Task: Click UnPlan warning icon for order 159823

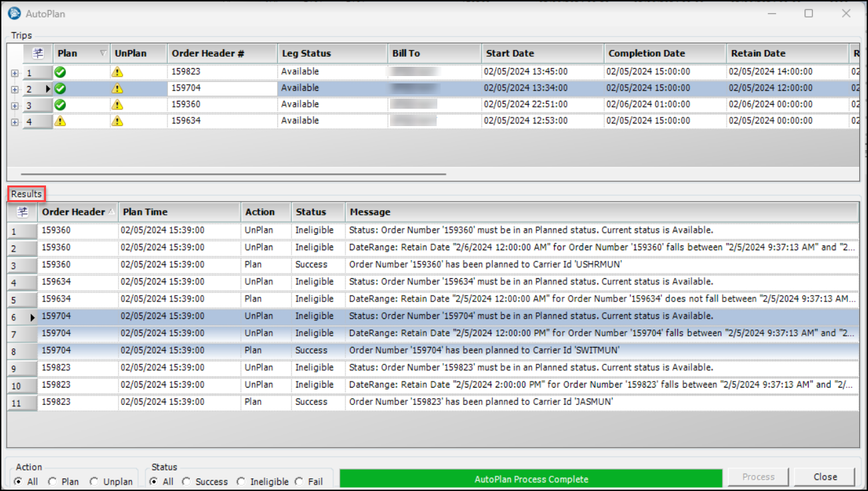Action: pos(117,72)
